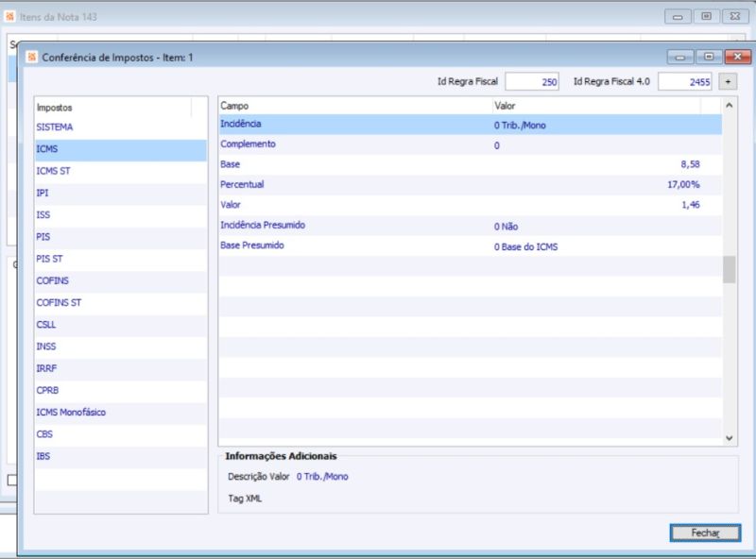
Task: Select the Valor field row
Action: (470, 205)
